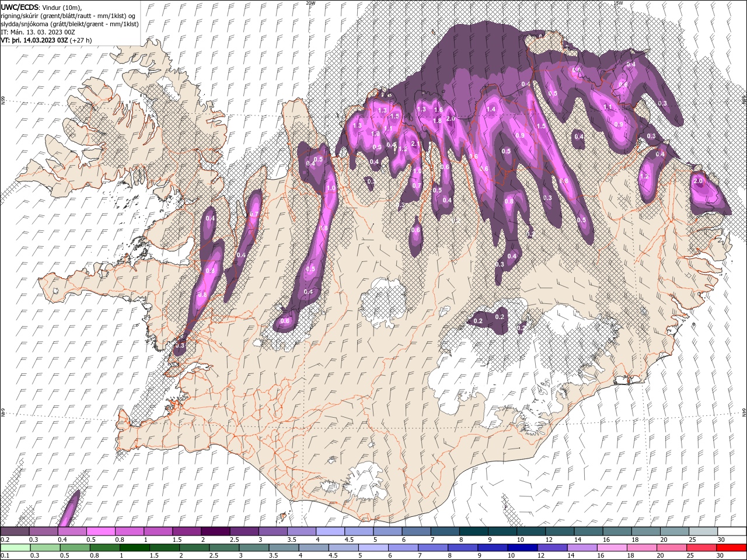Select the white snow swatch above 30
747x560 pixels.
click(732, 531)
